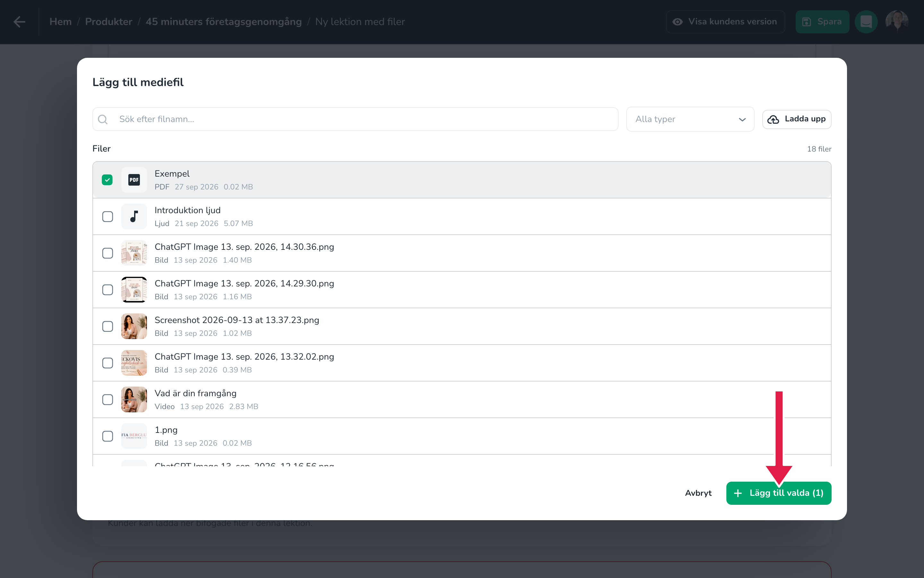Click the back arrow icon in header
Image resolution: width=924 pixels, height=578 pixels.
[20, 22]
